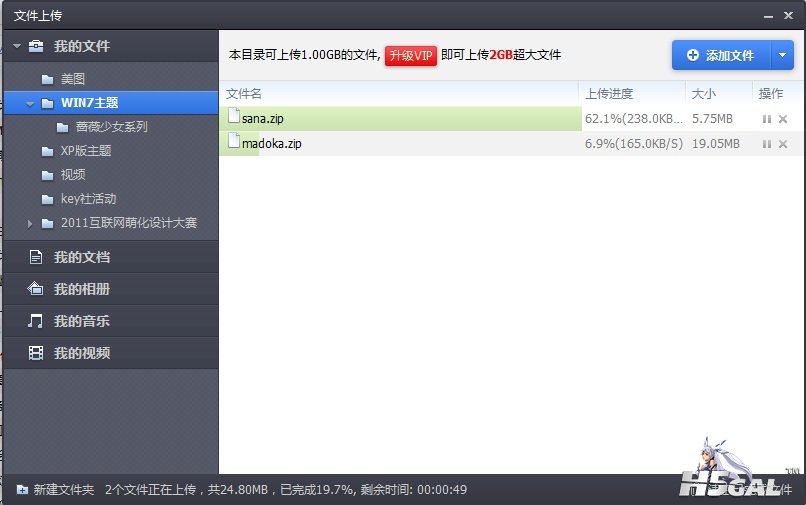The height and width of the screenshot is (505, 806).
Task: Sort by the 上传进度 column header
Action: (x=609, y=94)
